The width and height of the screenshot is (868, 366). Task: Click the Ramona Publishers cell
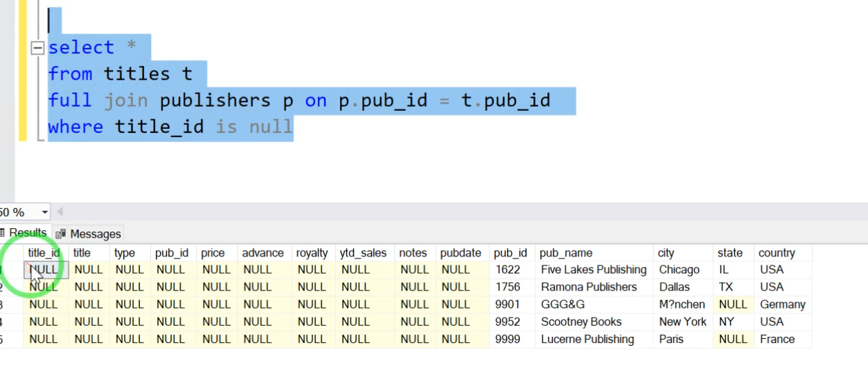pyautogui.click(x=589, y=287)
